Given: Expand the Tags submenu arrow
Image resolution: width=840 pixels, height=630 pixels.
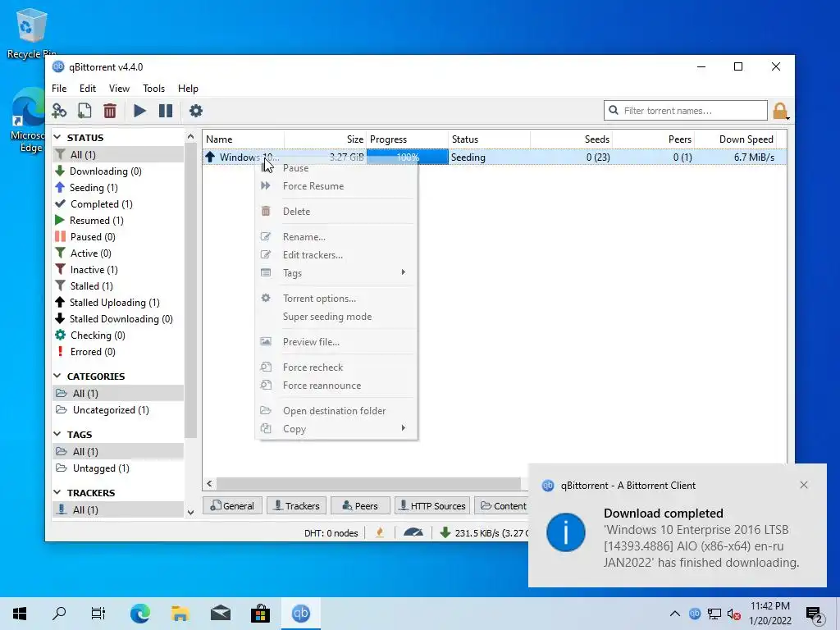Looking at the screenshot, I should [x=404, y=272].
